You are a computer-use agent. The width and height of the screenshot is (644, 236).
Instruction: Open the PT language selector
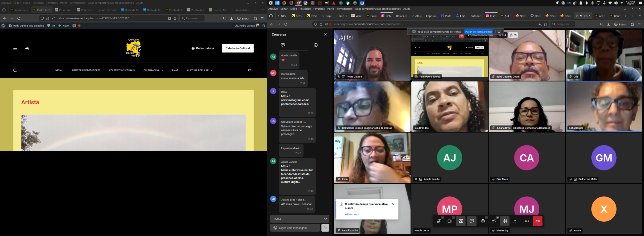(251, 70)
